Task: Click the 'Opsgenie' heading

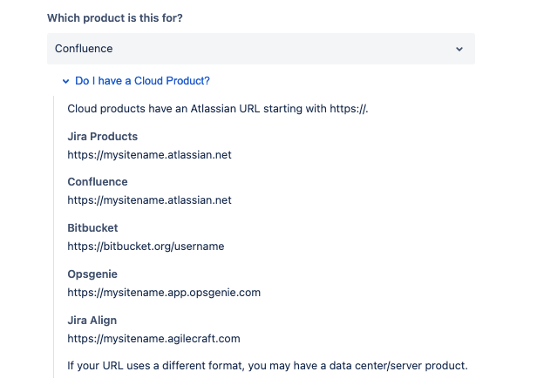Action: 92,274
